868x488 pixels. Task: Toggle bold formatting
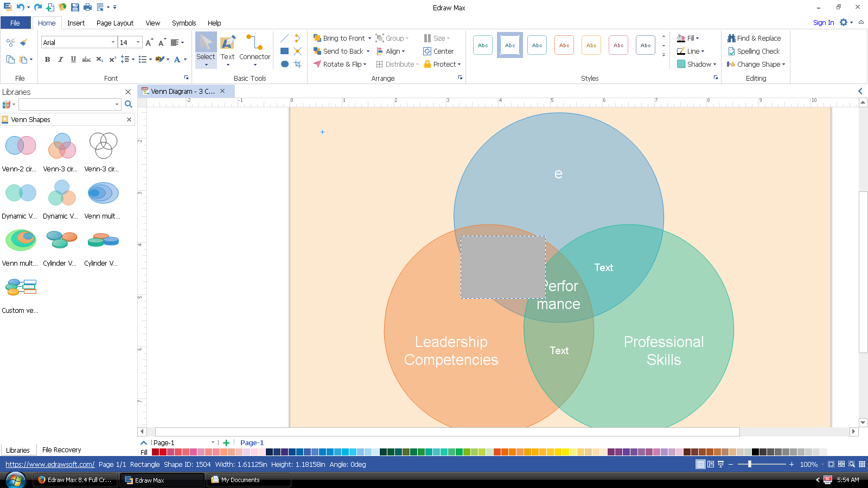click(47, 59)
